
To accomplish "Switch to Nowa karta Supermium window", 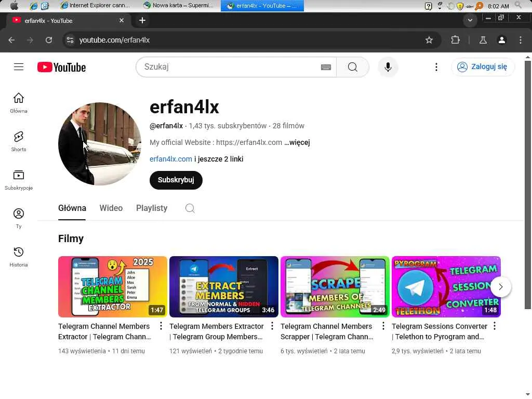I will tap(179, 5).
